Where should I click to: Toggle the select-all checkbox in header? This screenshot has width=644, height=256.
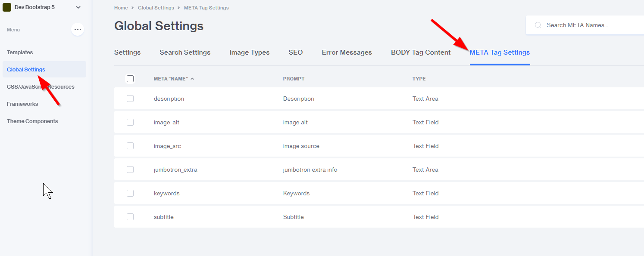coord(130,79)
